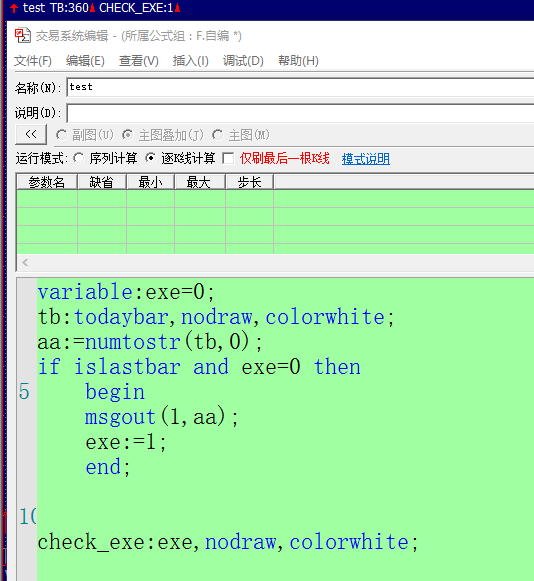
Task: Click the 'end;' code line
Action: (x=108, y=467)
